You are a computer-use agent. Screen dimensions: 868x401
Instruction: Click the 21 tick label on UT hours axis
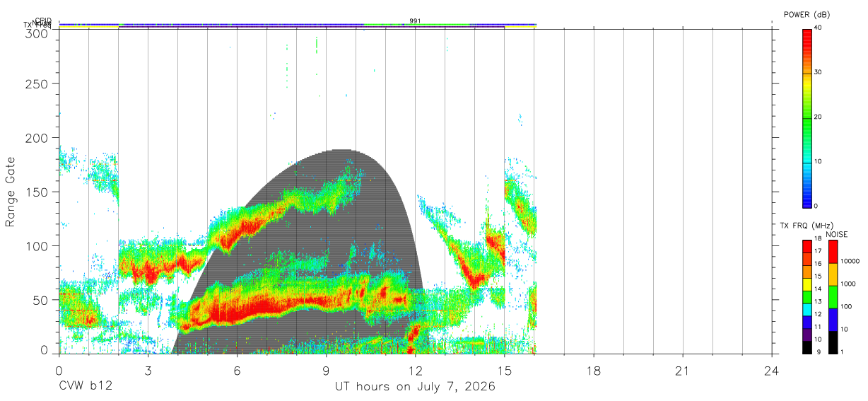pos(682,371)
